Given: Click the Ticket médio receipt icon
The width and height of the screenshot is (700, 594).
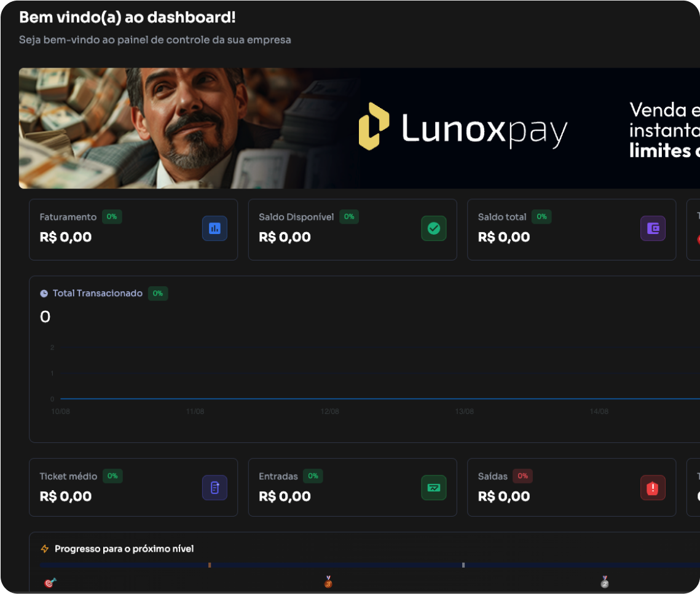Looking at the screenshot, I should coord(214,488).
